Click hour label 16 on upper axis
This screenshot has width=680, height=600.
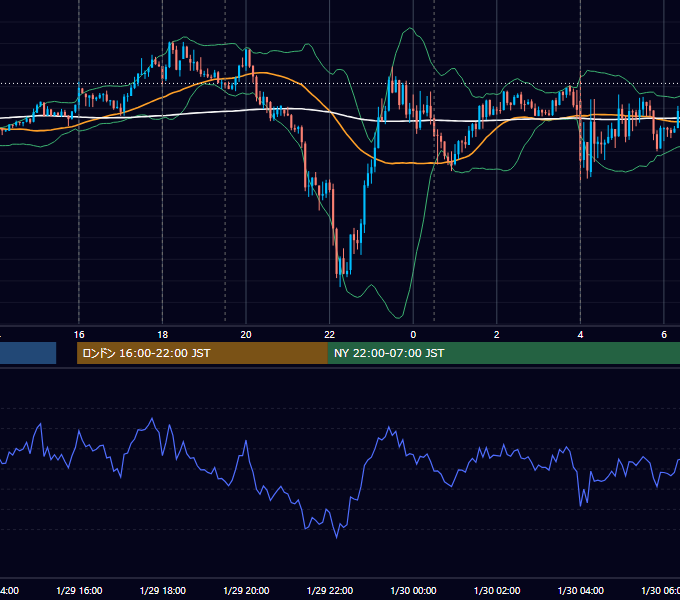79,335
